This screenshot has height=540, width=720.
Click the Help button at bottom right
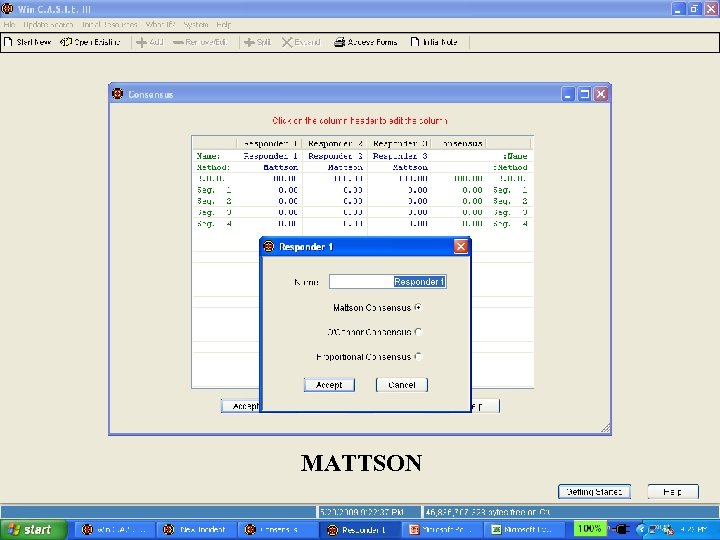point(673,491)
